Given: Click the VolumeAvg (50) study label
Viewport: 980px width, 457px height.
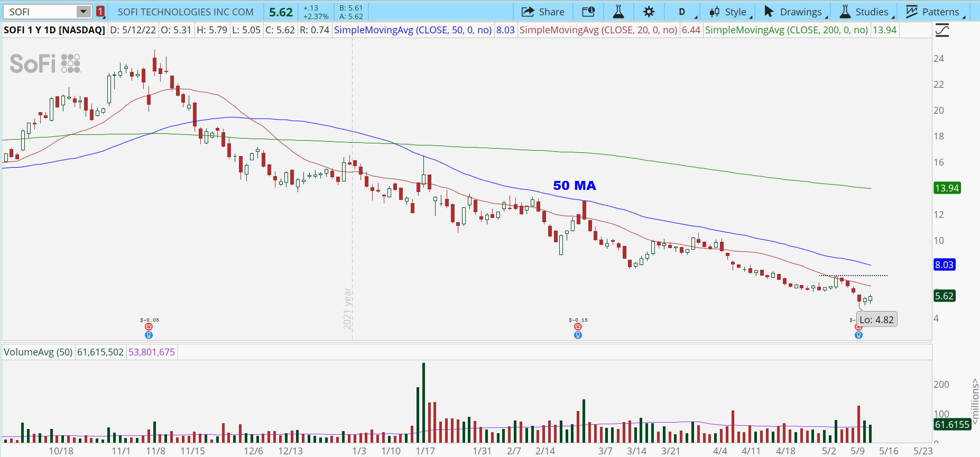Looking at the screenshot, I should click(38, 352).
